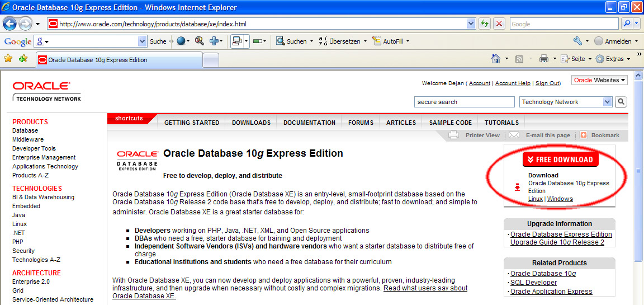The height and width of the screenshot is (305, 644).
Task: Go back with the browser Back arrow
Action: pyautogui.click(x=10, y=24)
